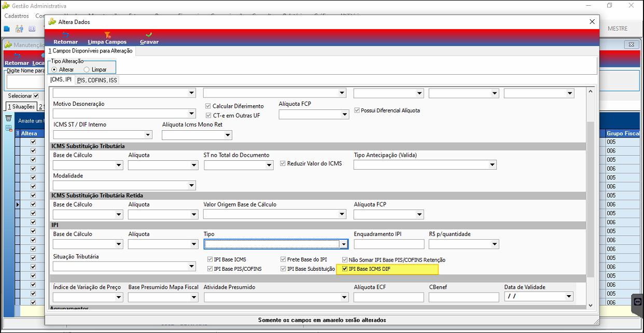Open Alíquota Icms Mono Ret dropdown
The height and width of the screenshot is (333, 644).
coord(228,135)
